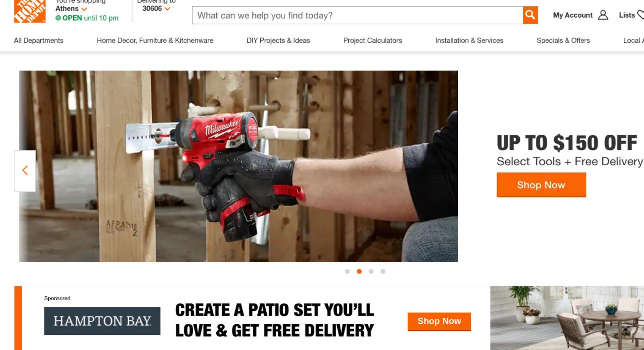
Task: Click the Hampton Bay sponsor logo
Action: pyautogui.click(x=102, y=321)
